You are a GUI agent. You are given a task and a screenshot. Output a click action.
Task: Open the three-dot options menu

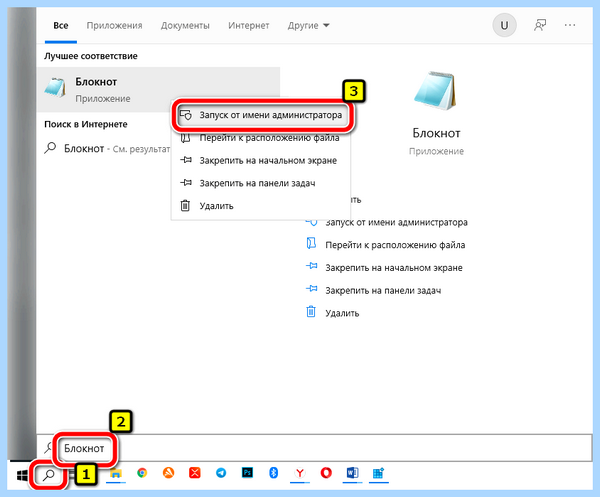coord(570,25)
